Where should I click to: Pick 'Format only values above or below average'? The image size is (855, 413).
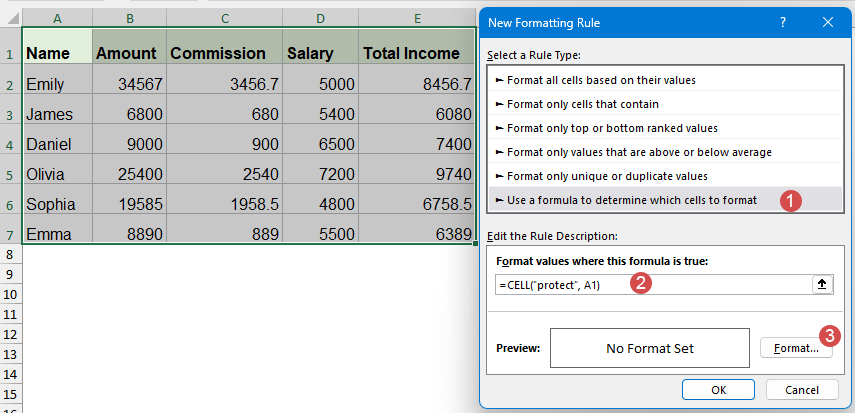(633, 152)
